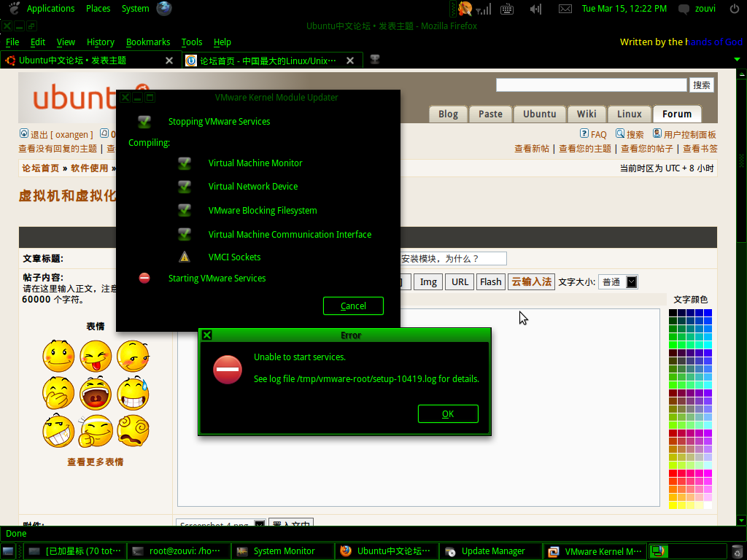The height and width of the screenshot is (560, 747).
Task: Insert the laughing open-mouth emoticon
Action: coord(96,393)
